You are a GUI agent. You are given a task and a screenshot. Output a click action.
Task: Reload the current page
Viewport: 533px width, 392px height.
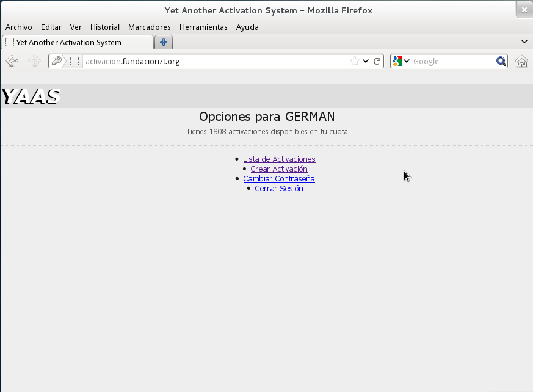pos(377,61)
